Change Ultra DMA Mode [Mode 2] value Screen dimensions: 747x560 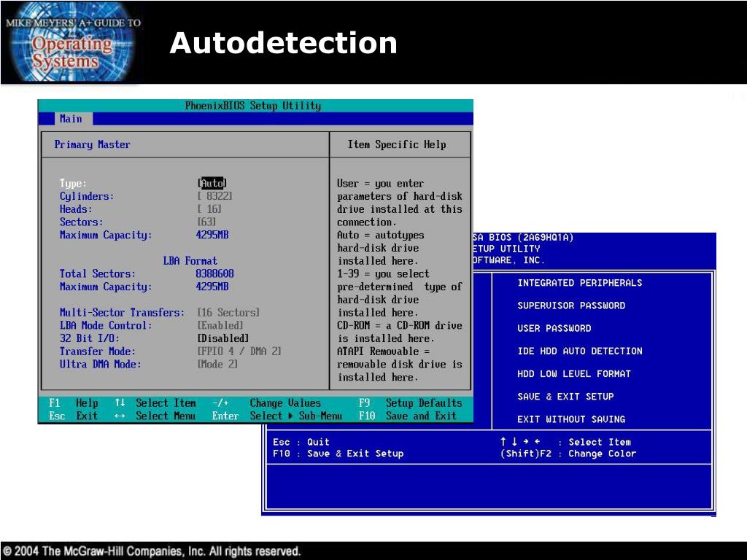point(217,364)
